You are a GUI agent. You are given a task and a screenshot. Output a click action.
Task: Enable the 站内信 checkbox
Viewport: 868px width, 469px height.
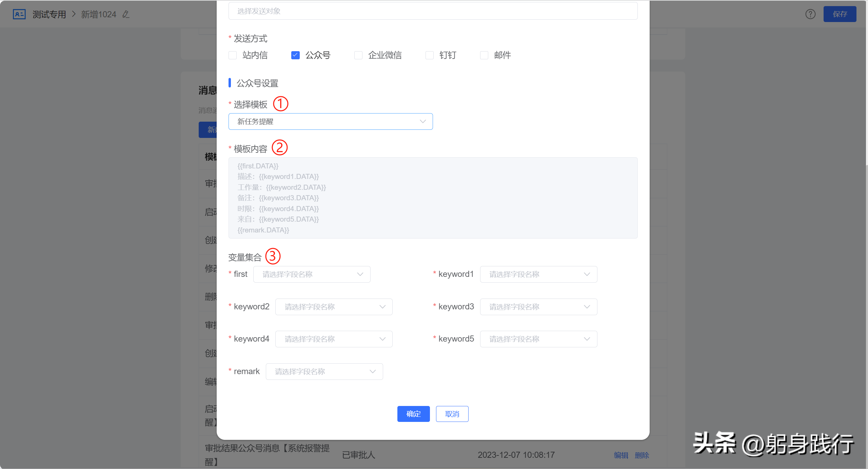[233, 55]
